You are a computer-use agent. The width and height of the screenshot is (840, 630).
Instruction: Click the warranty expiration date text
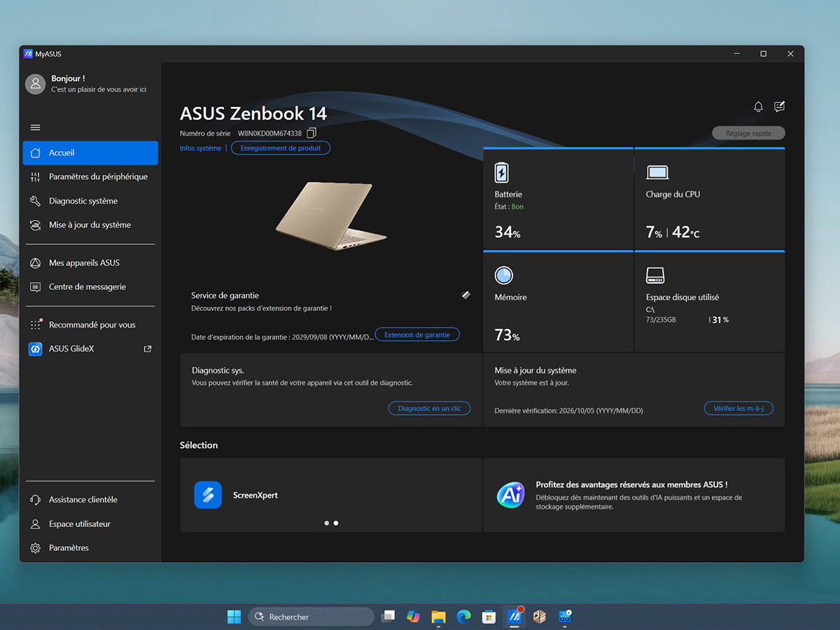[282, 337]
